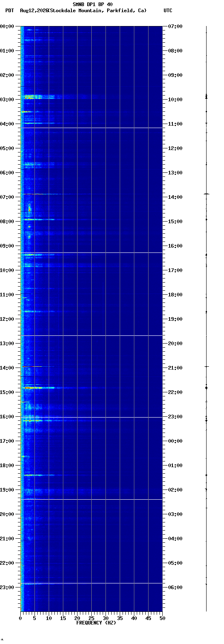Click the "FREQUENCY (HZ)" axis label
This screenshot has height=644, width=224.
[96, 623]
